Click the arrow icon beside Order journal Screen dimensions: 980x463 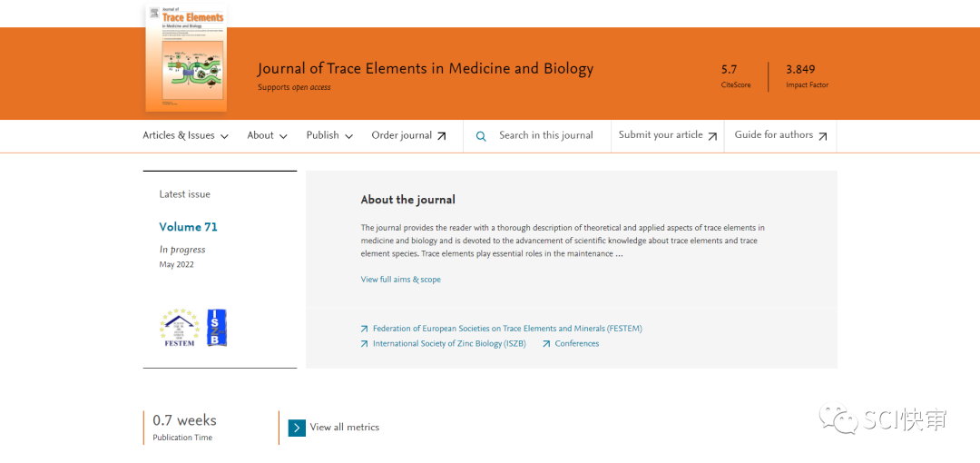pos(442,136)
